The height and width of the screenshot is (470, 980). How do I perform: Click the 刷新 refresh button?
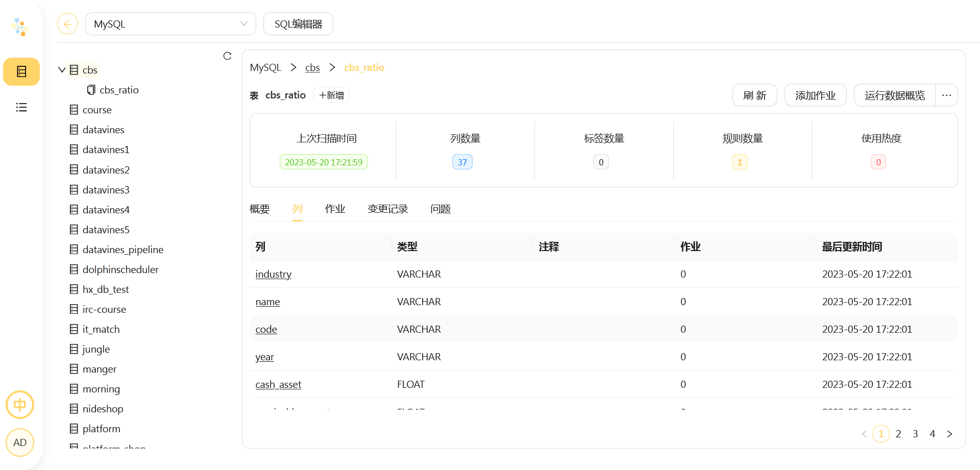pos(755,95)
